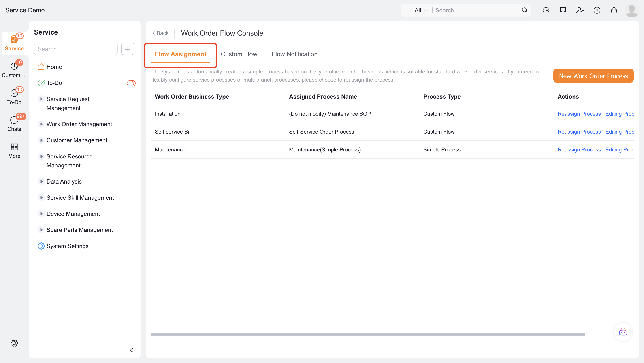Click the 'Simple Process' type cell
The width and height of the screenshot is (644, 363).
point(442,149)
